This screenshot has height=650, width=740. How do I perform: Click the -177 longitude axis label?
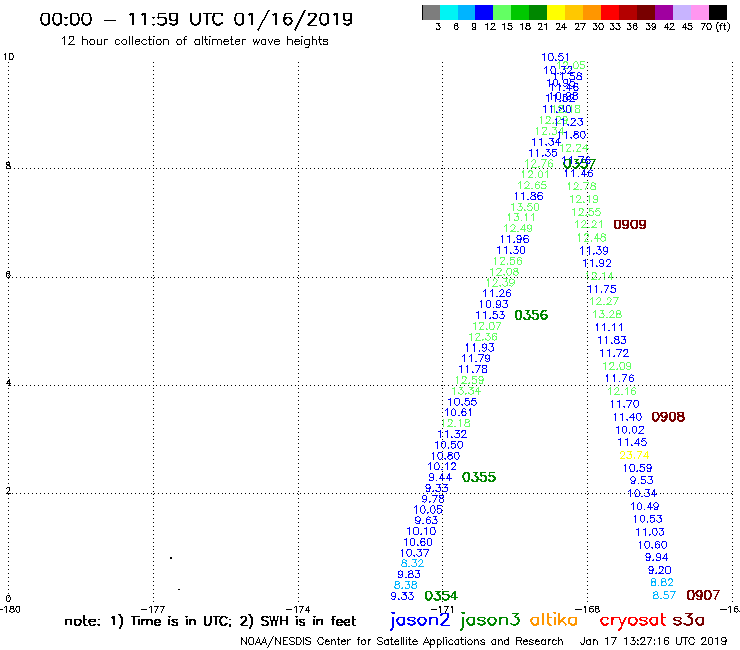coord(153,609)
